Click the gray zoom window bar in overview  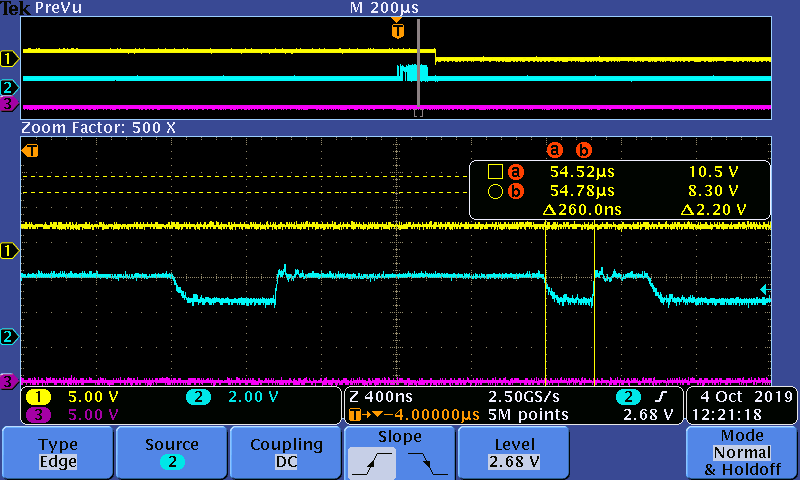click(x=418, y=64)
